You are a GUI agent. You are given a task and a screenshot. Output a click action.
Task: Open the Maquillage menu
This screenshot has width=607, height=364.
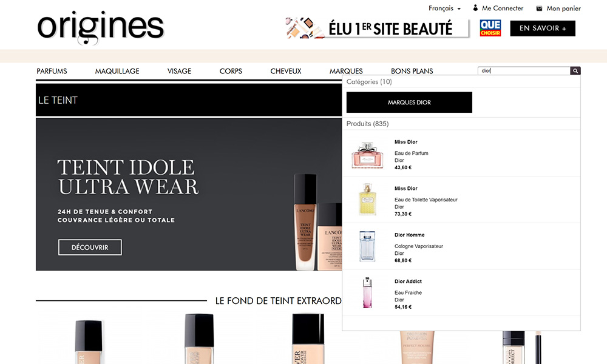pyautogui.click(x=117, y=71)
